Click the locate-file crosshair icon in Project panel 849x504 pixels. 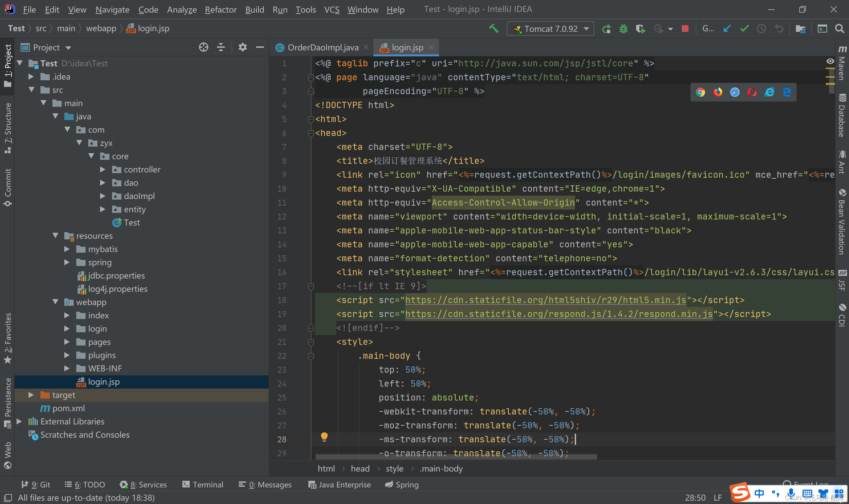[203, 47]
